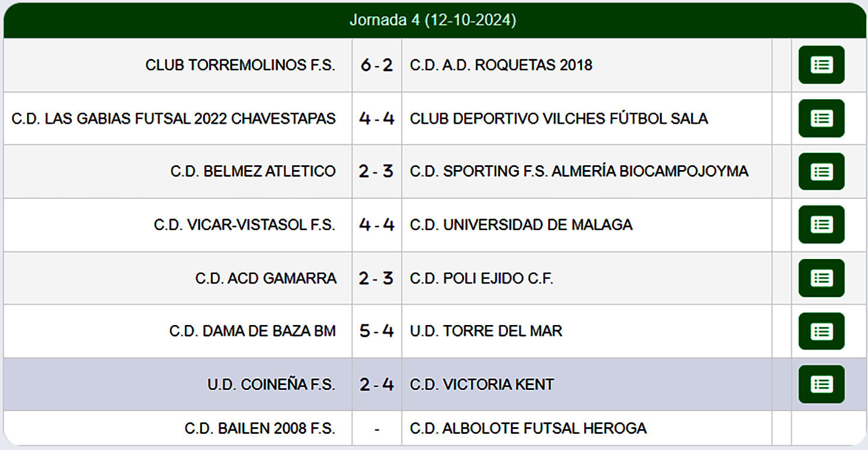Click C.D. LAS GABIAS FUTSAL 2022 CHAVESTAPAS
868x450 pixels.
(x=173, y=118)
